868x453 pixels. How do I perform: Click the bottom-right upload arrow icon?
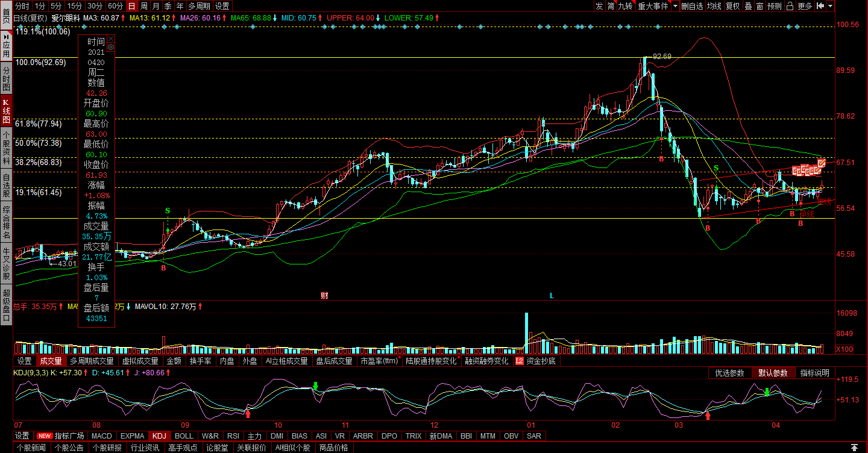pyautogui.click(x=854, y=448)
